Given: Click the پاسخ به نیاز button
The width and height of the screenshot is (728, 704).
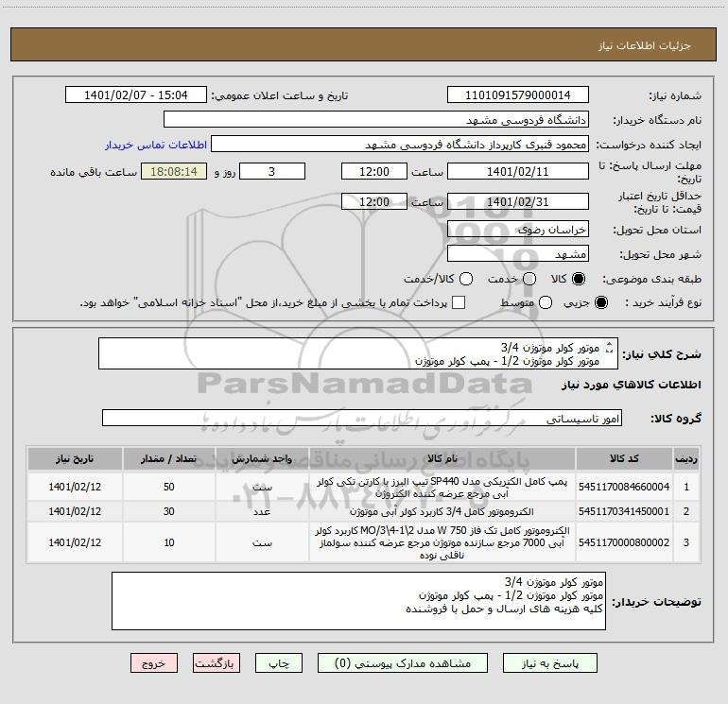Looking at the screenshot, I should click(549, 663).
